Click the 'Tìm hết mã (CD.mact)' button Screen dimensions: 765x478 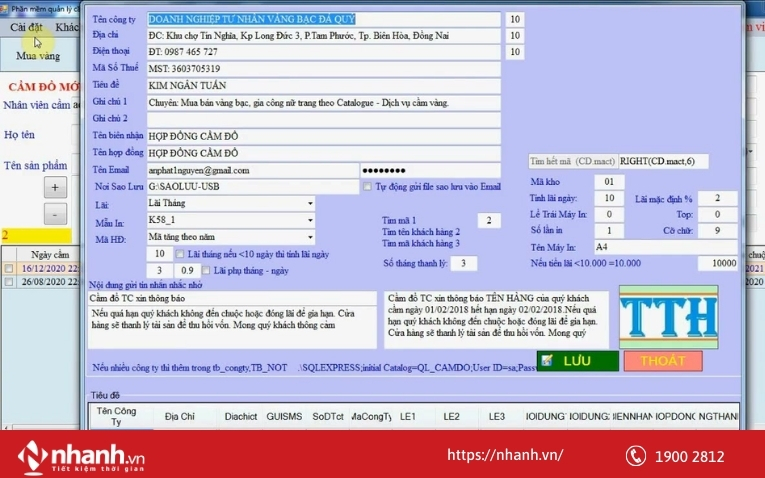pyautogui.click(x=571, y=161)
